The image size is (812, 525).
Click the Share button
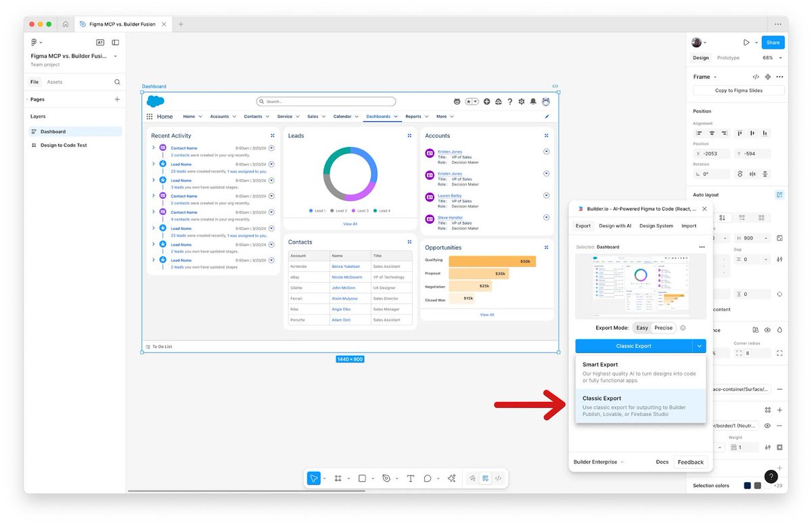[773, 43]
